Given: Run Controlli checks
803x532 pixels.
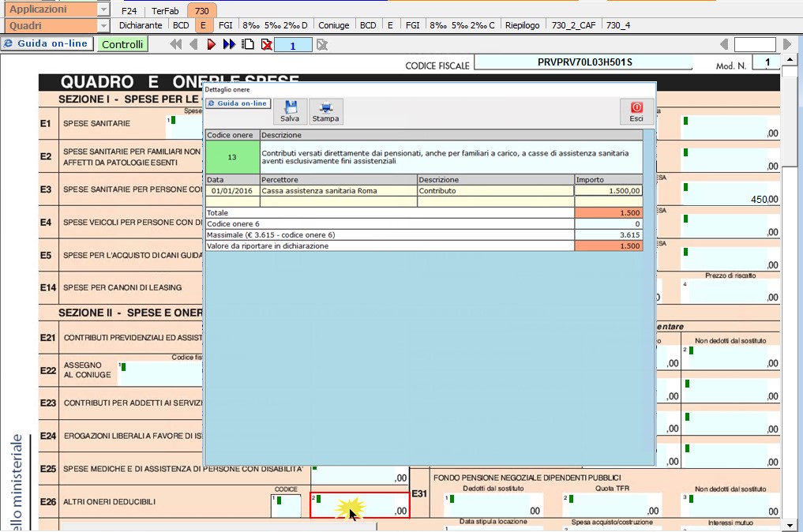Looking at the screenshot, I should point(122,44).
